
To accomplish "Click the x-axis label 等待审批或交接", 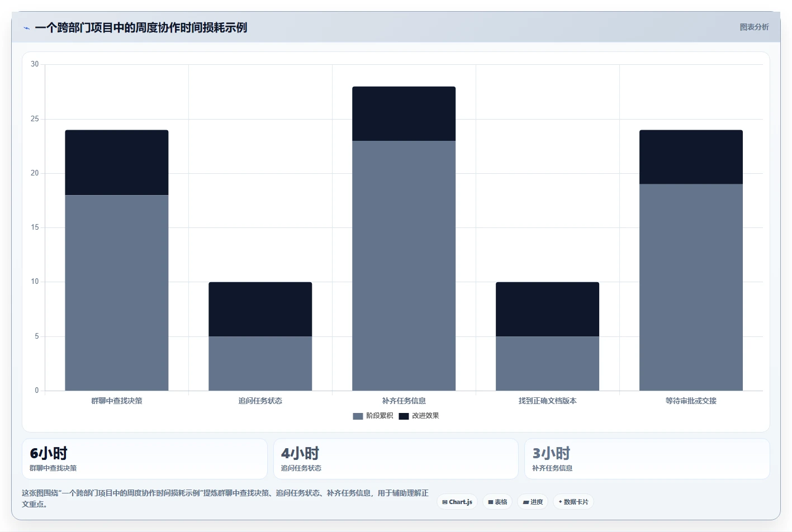I will (x=691, y=401).
